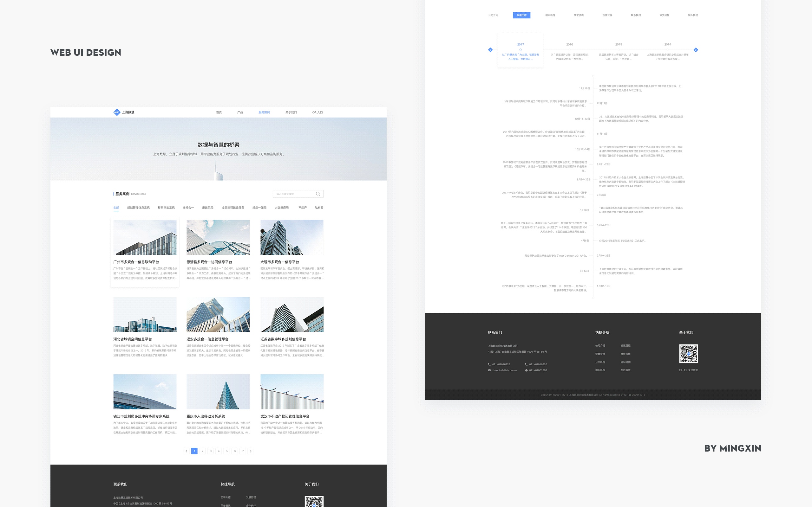
Task: Open 网站地图 footer quick link
Action: (625, 362)
